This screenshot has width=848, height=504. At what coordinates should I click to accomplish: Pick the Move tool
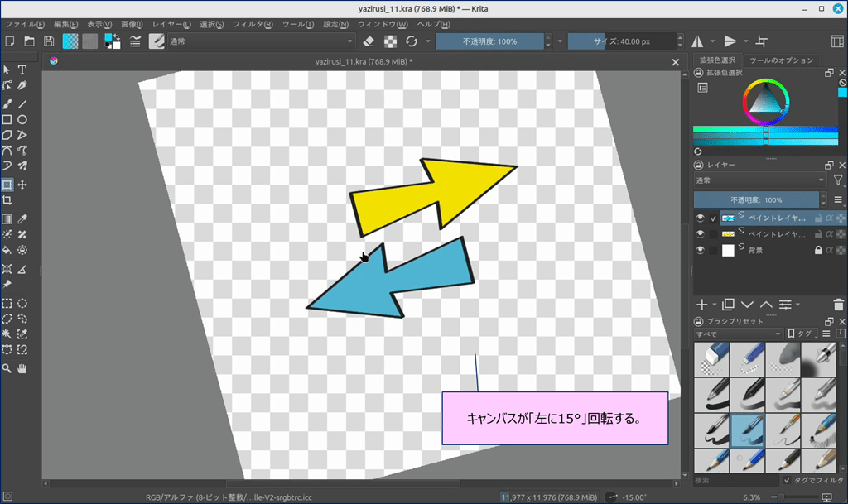coord(22,185)
